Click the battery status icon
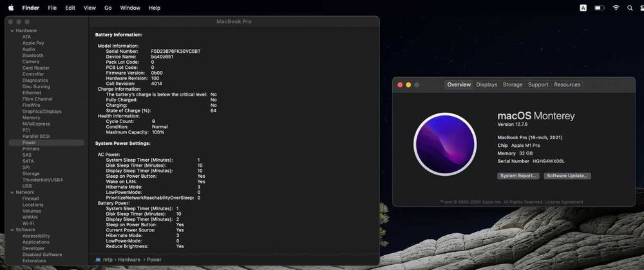Screen dimensions: 644x270 point(600,8)
